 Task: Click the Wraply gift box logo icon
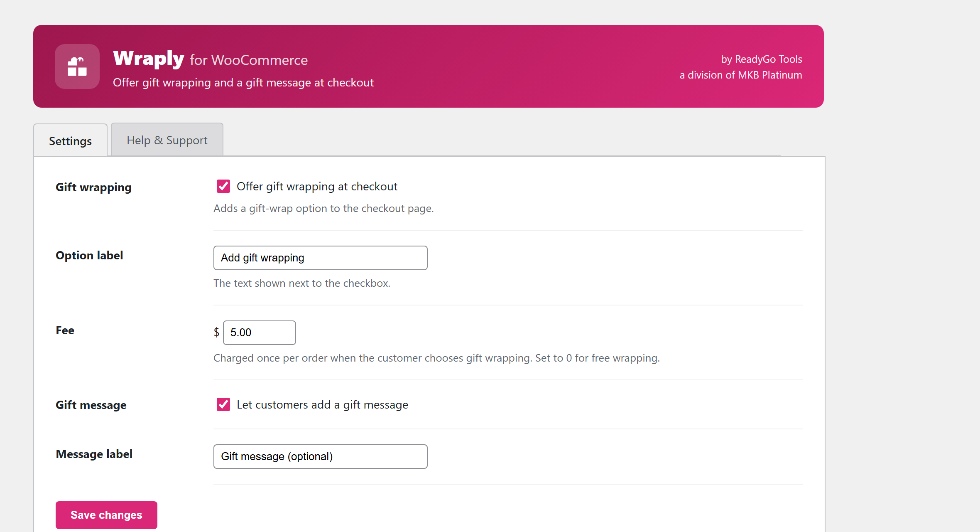click(x=77, y=66)
